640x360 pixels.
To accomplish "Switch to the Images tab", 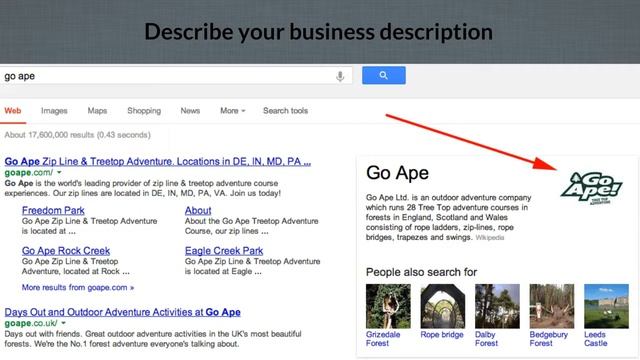I will point(54,111).
